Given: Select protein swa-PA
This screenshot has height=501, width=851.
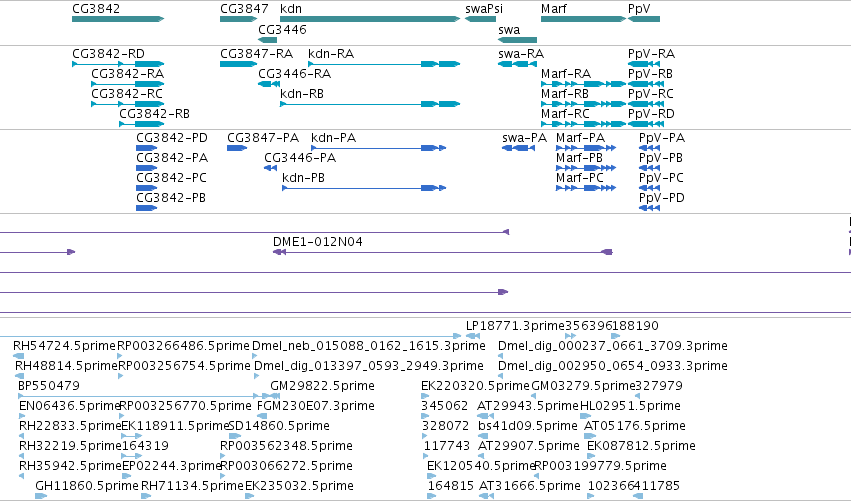Looking at the screenshot, I should click(519, 148).
